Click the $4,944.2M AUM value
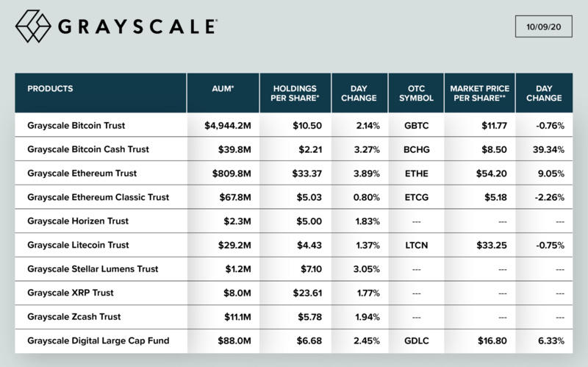 [x=228, y=125]
